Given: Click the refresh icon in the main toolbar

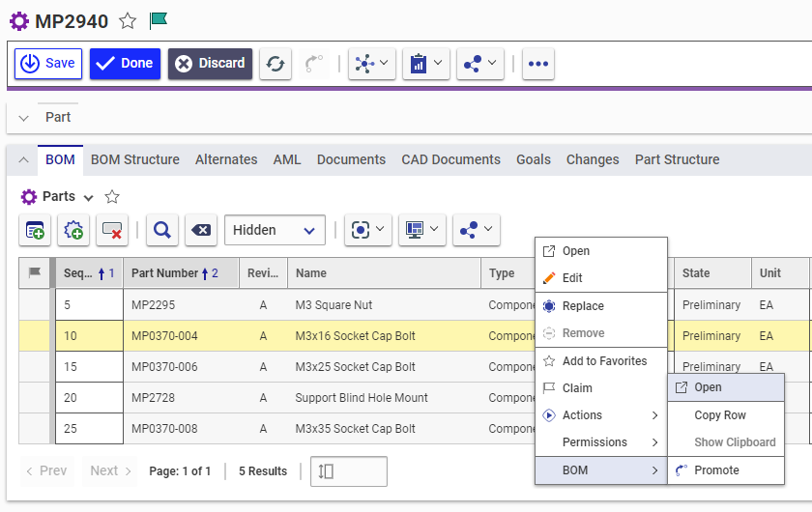Looking at the screenshot, I should 275,64.
